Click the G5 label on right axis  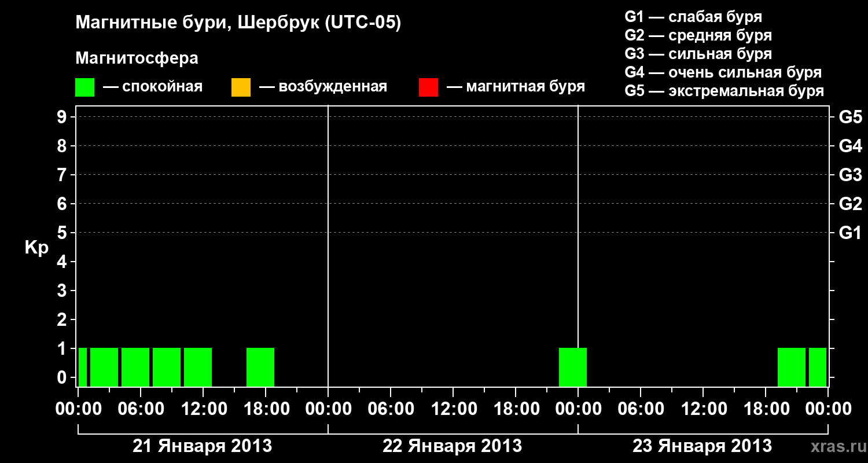(851, 117)
